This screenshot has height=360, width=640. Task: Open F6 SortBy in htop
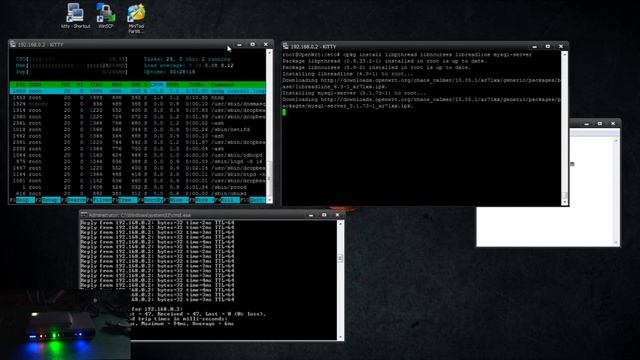click(x=151, y=200)
